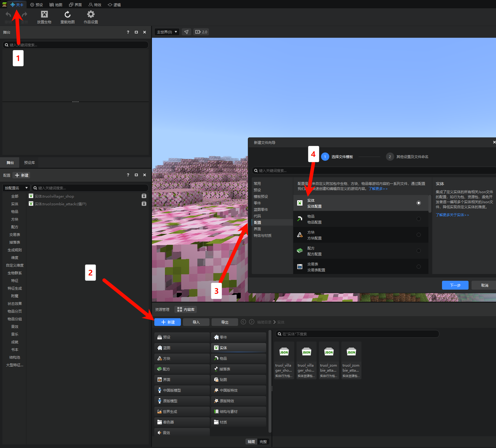Click back navigation arrow in resource manager
This screenshot has width=496, height=448.
(x=243, y=322)
